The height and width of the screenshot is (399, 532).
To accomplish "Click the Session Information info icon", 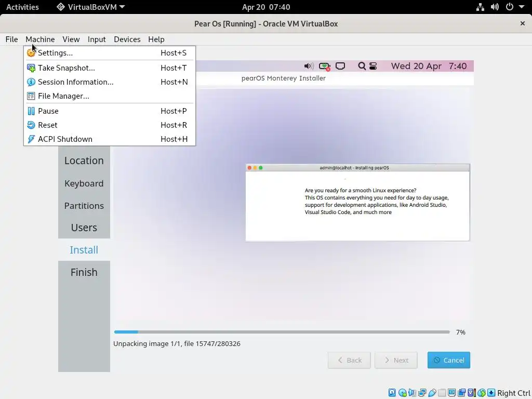I will tap(31, 82).
